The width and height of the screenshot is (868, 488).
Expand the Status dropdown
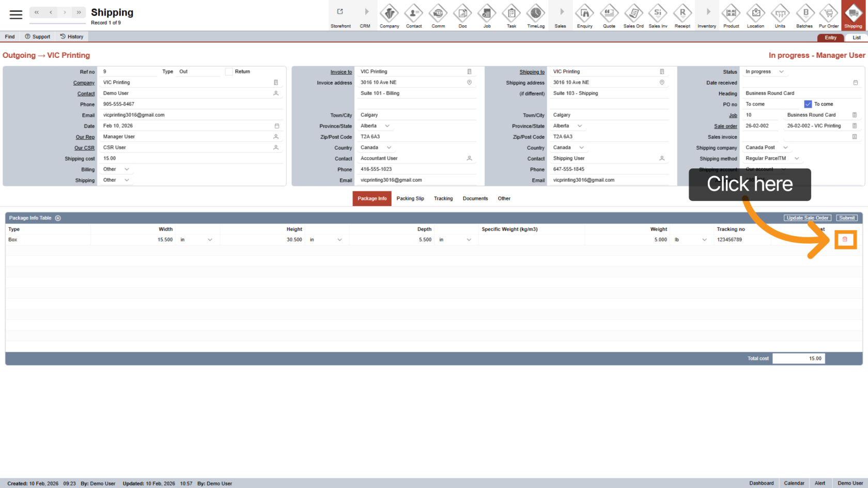tap(781, 72)
